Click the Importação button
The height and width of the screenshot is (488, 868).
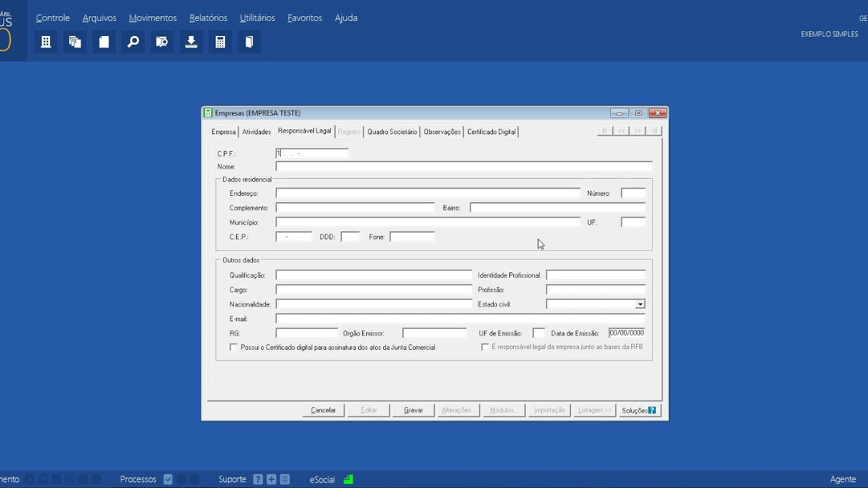point(549,410)
